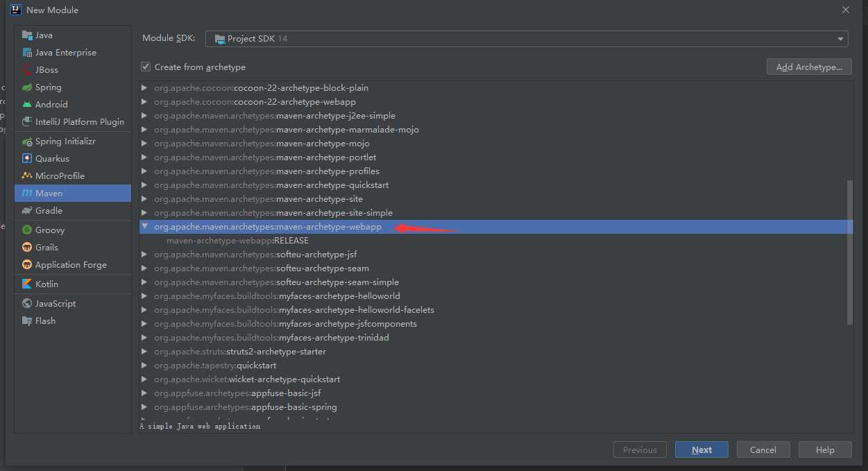Image resolution: width=868 pixels, height=471 pixels.
Task: Expand the wicket-archetype-quickstart node
Action: 144,379
